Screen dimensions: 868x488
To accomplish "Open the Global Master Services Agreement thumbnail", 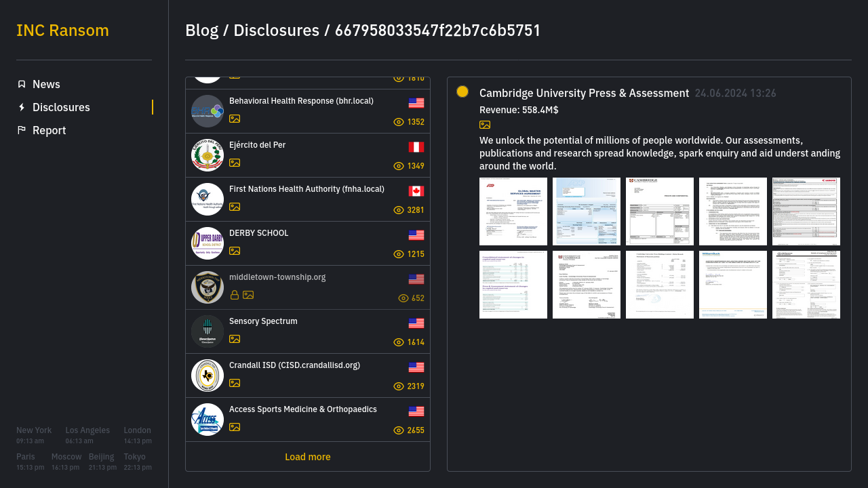I will 513,211.
